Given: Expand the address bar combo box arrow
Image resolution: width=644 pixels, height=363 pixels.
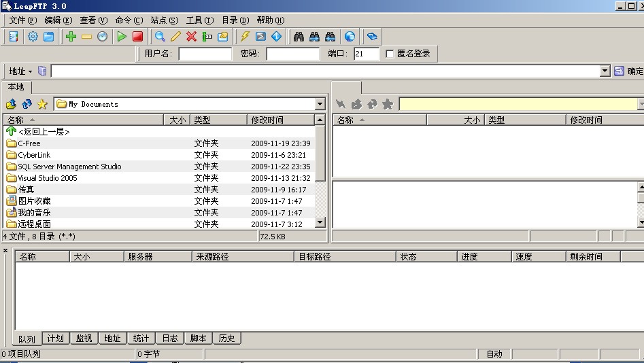Looking at the screenshot, I should [605, 71].
